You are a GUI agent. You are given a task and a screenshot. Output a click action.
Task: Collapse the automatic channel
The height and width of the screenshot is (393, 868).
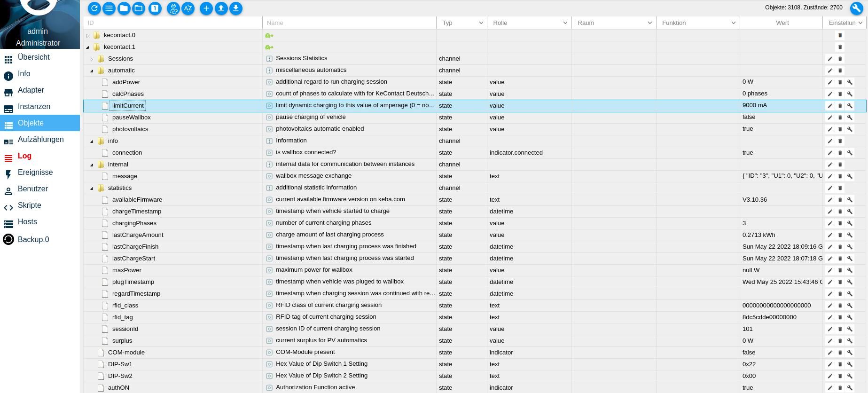(x=92, y=71)
